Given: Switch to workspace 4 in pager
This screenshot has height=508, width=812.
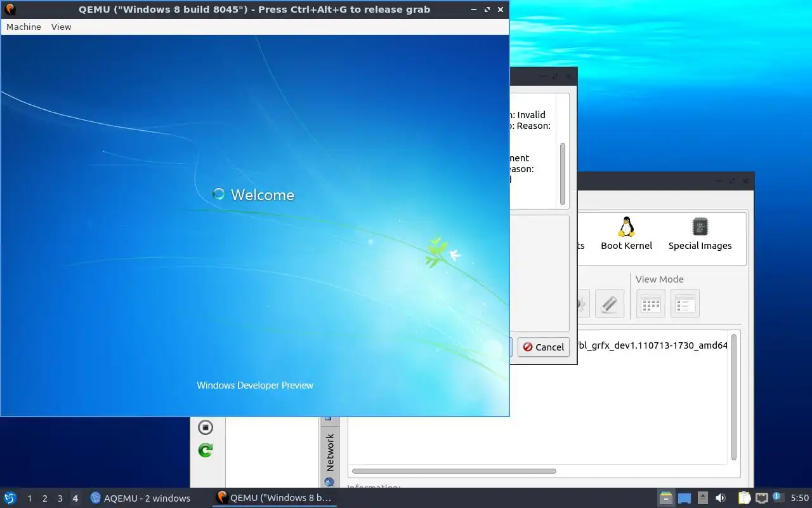Looking at the screenshot, I should [75, 498].
